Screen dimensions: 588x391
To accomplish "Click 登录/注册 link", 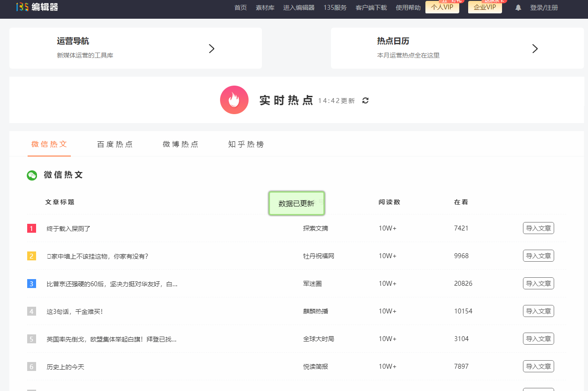I will coord(544,8).
